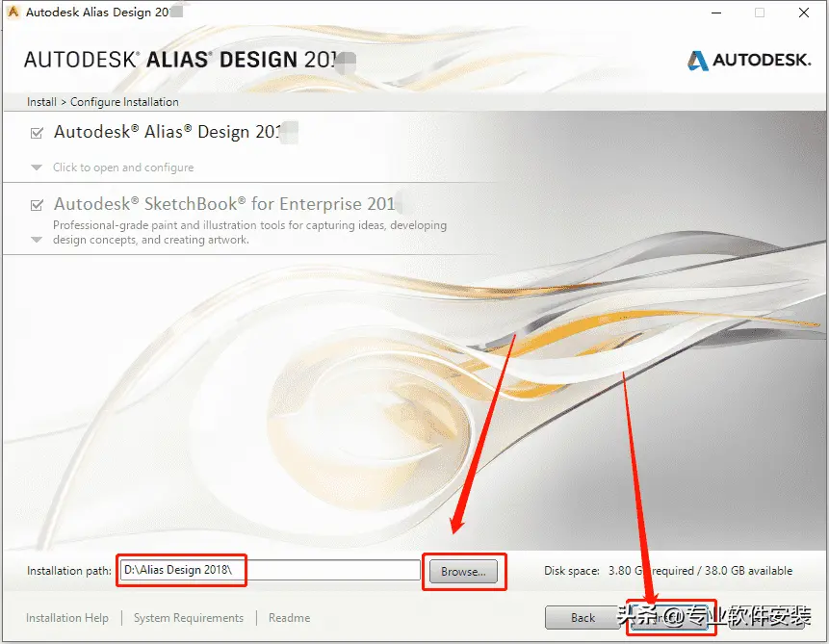Click the Browse... button

[464, 572]
